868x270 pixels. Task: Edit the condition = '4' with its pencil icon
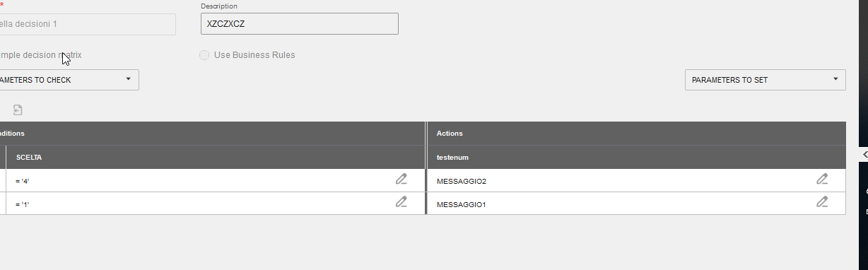pos(401,180)
